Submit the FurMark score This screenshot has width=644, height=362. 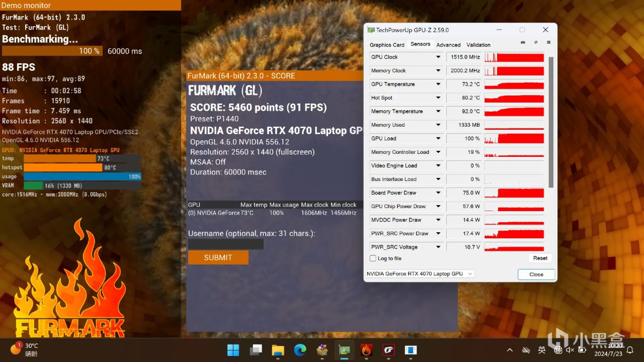tap(218, 257)
